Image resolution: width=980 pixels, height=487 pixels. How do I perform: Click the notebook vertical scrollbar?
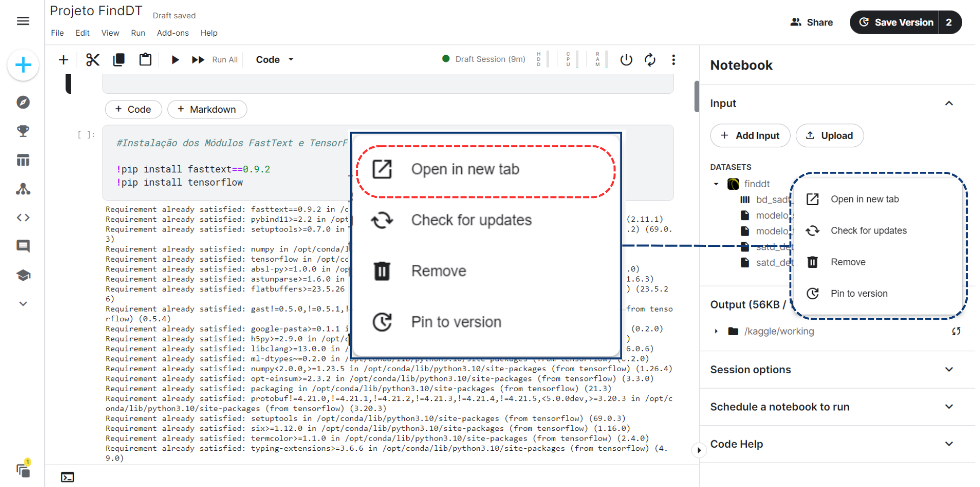pyautogui.click(x=697, y=96)
